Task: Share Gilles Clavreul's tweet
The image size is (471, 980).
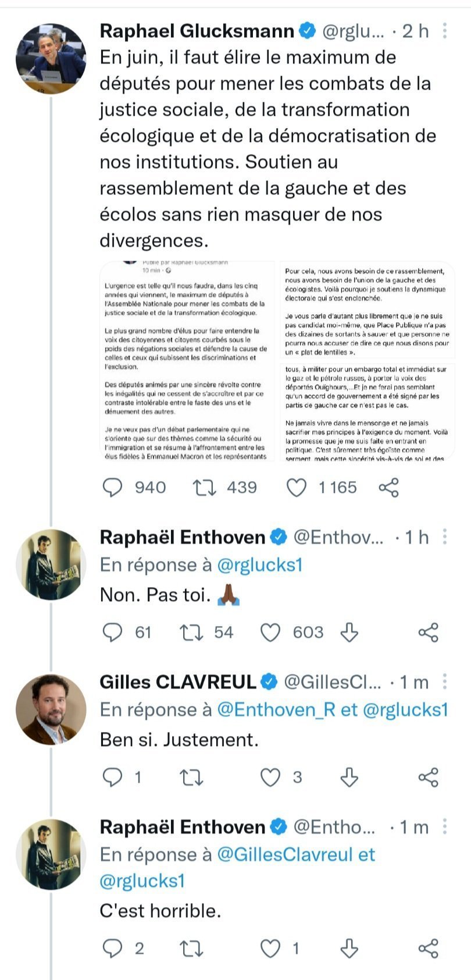Action: tap(428, 777)
